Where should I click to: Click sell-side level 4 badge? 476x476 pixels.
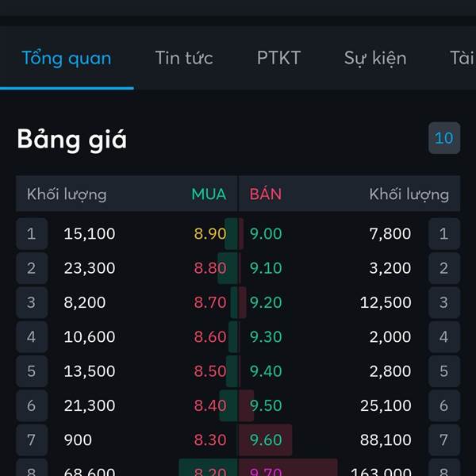pos(444,336)
